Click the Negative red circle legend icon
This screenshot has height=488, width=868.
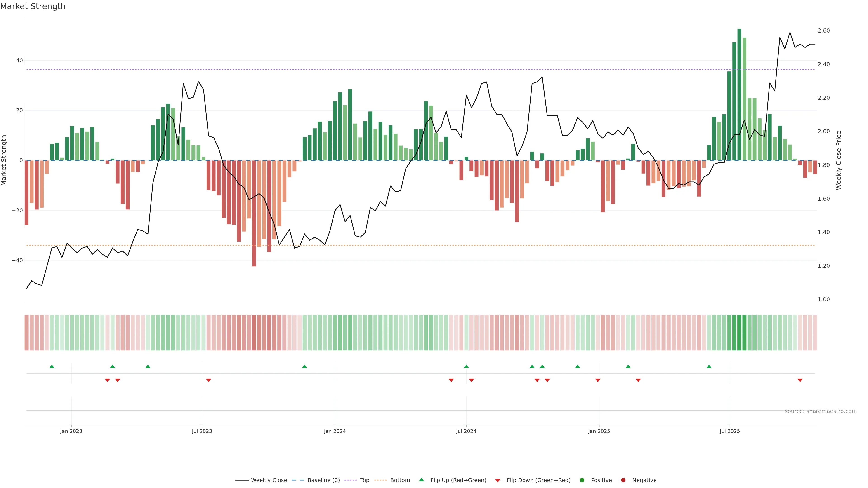coord(623,480)
